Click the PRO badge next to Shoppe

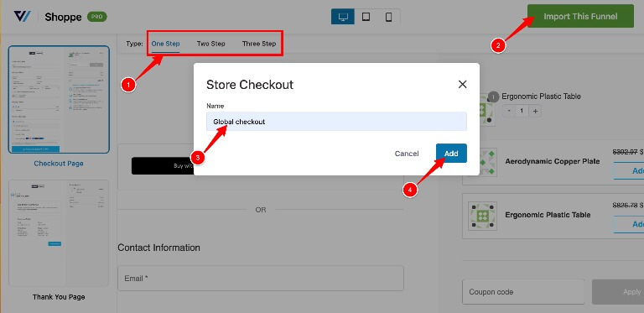tap(97, 17)
